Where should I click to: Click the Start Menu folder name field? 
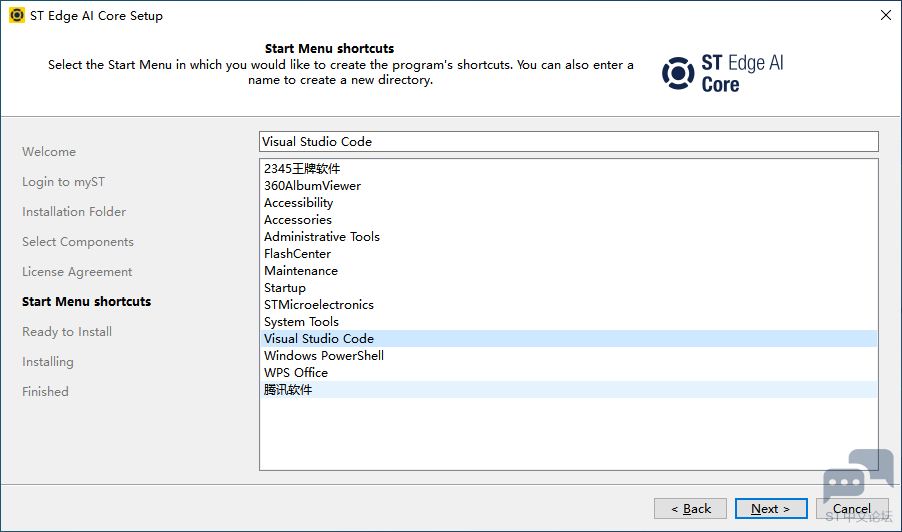(x=568, y=141)
